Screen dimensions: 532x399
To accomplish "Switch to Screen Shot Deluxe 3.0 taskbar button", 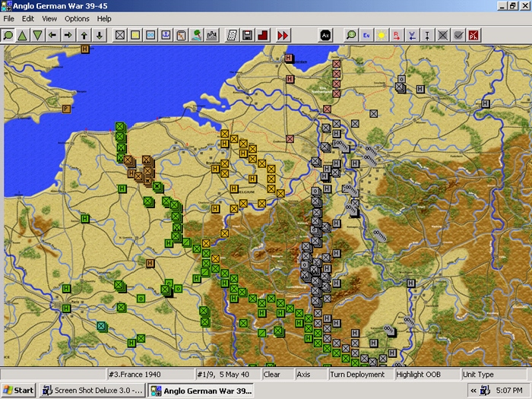I will (x=92, y=391).
